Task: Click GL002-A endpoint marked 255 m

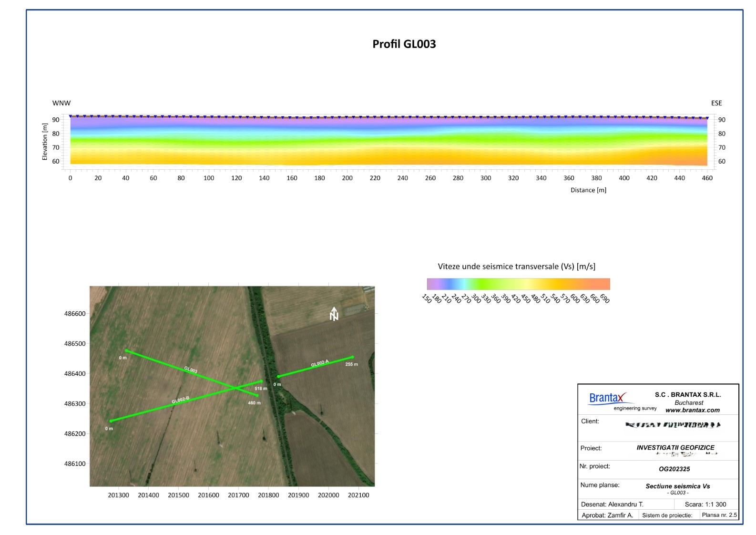Action: pos(352,357)
